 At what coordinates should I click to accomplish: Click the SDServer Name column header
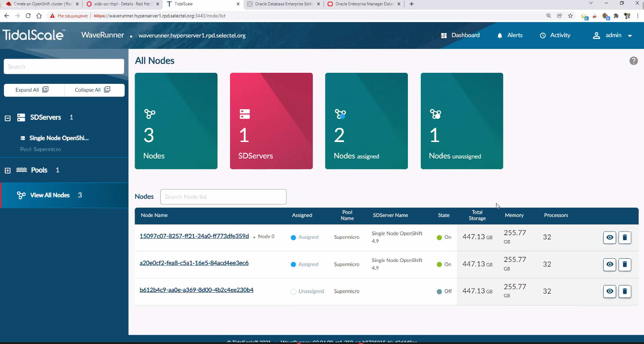tap(390, 215)
